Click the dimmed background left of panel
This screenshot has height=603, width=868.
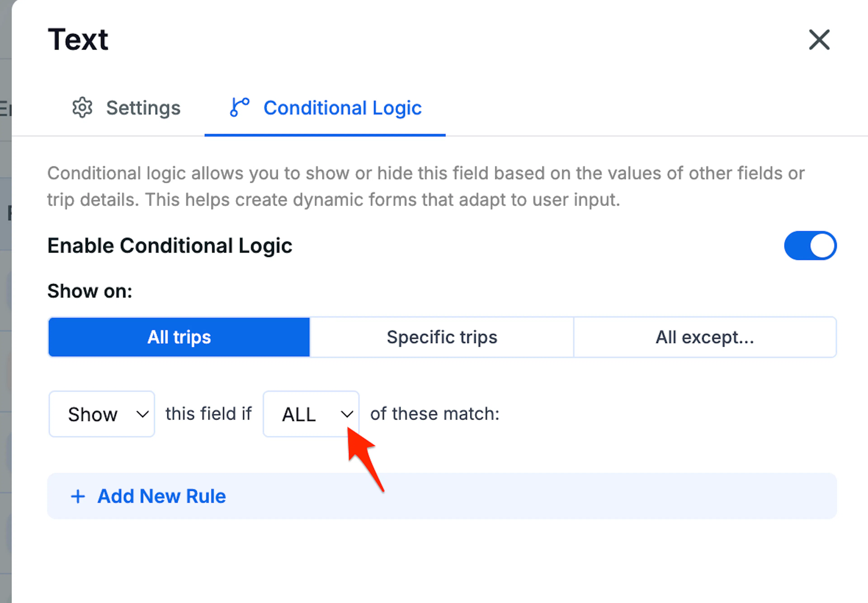pos(5,302)
